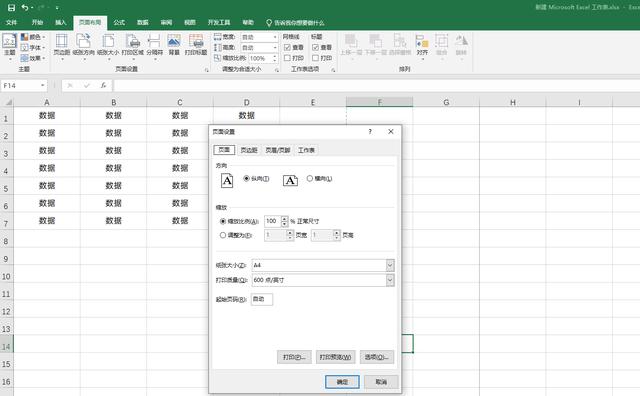640x396 pixels.
Task: Click spinner arrows beside the 100 percent field
Action: [284, 221]
